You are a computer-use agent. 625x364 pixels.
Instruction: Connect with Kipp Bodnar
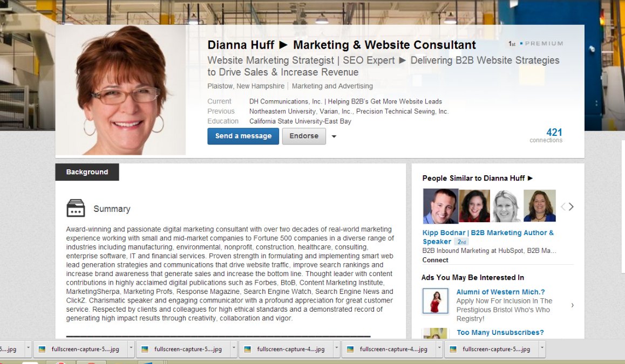(x=435, y=260)
